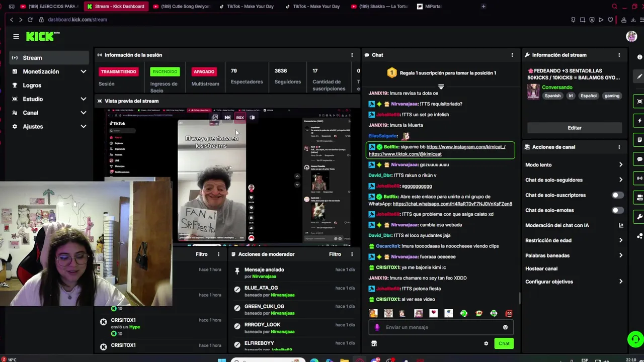The width and height of the screenshot is (644, 362).
Task: Open Restricción de edad chevron
Action: 620,240
